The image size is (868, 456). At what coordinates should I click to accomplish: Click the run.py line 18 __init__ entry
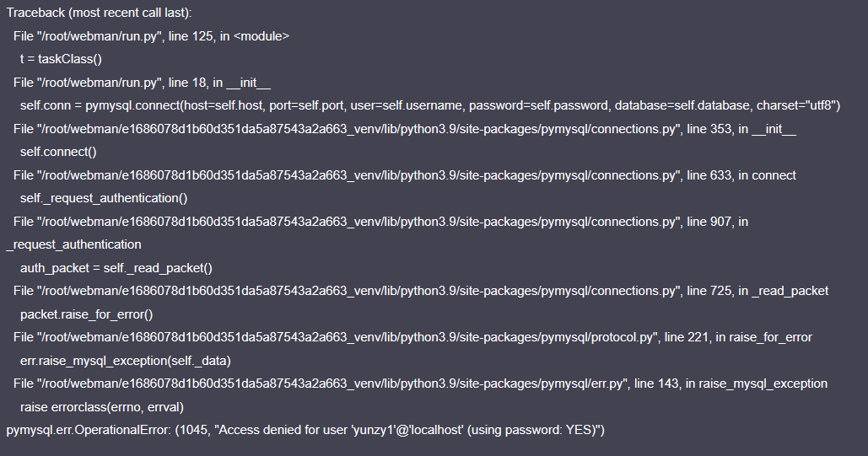142,83
